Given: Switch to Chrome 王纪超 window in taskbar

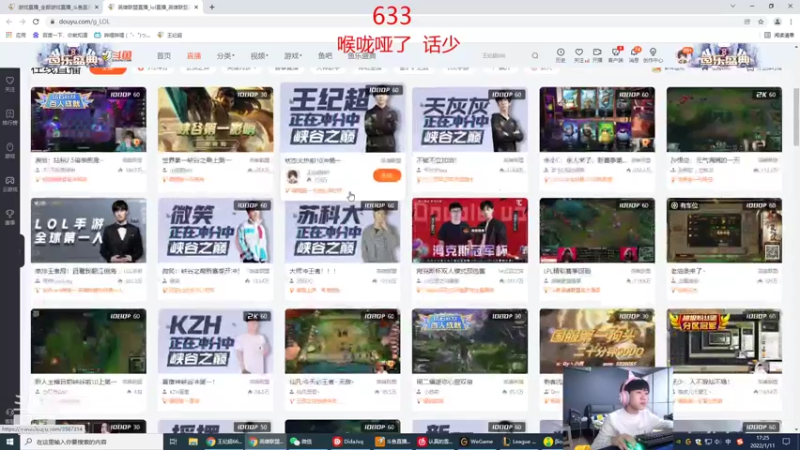Looking at the screenshot, I should (223, 441).
